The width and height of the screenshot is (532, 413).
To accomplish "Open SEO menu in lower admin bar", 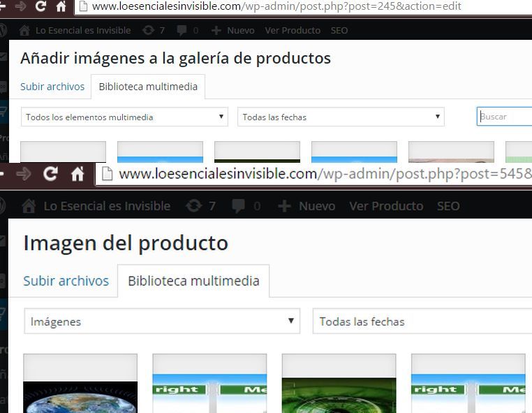I will pyautogui.click(x=448, y=206).
